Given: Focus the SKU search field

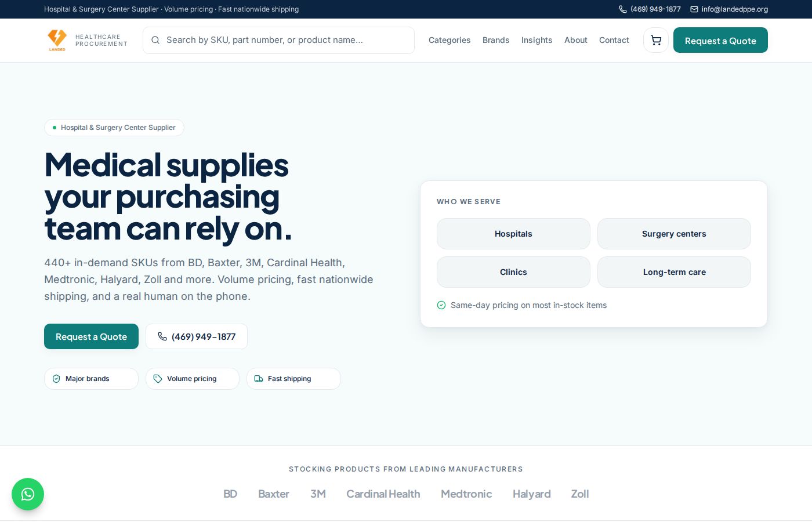Looking at the screenshot, I should point(278,40).
